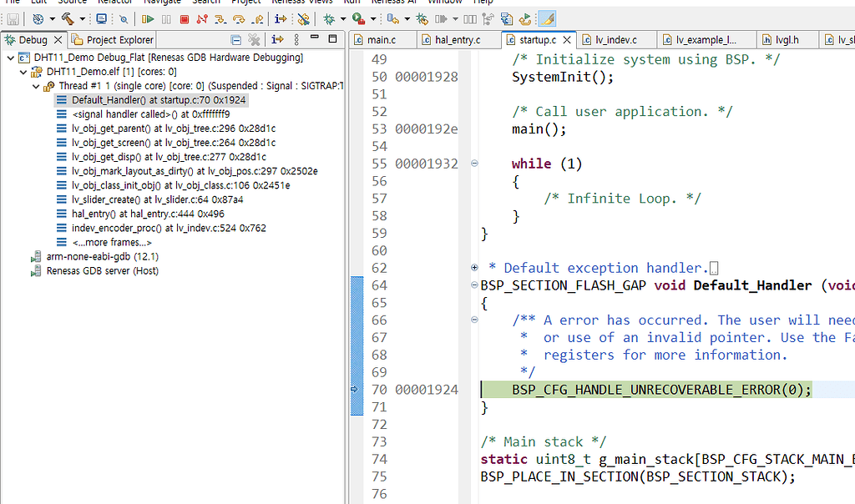Screen dimensions: 855x504
Task: Select lv_obj_mark_layout_as_dirty() stack frame
Action: 195,171
